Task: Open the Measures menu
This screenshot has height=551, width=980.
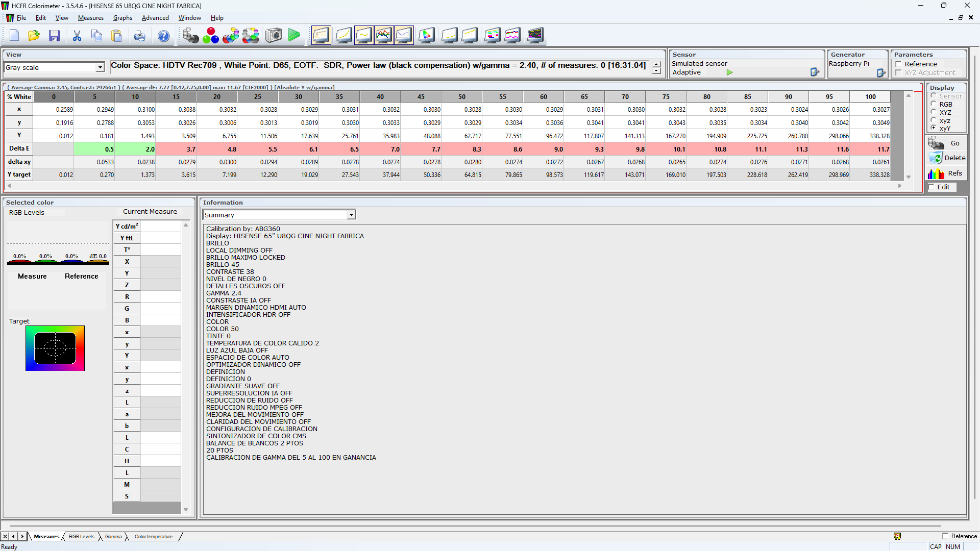Action: 90,18
